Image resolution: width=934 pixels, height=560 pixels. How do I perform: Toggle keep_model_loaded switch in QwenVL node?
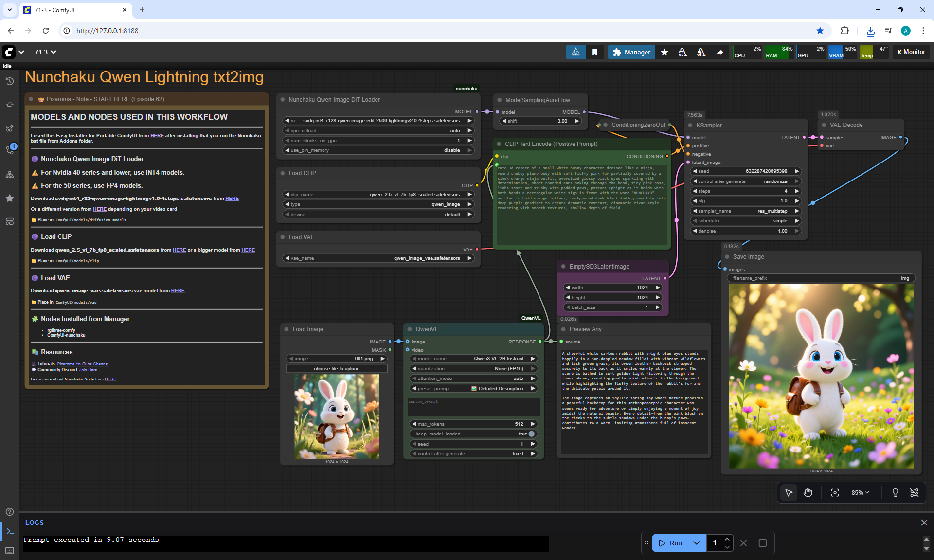click(x=531, y=434)
